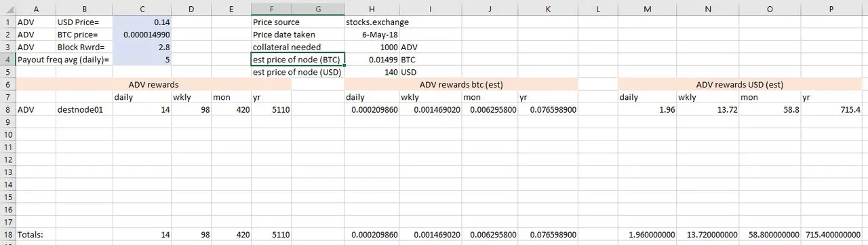Click the node USD price 140
The image size is (868, 245).
tap(372, 72)
